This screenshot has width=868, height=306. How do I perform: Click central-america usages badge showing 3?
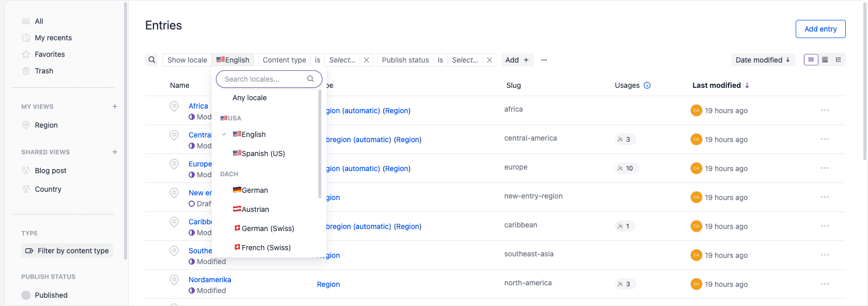click(625, 140)
